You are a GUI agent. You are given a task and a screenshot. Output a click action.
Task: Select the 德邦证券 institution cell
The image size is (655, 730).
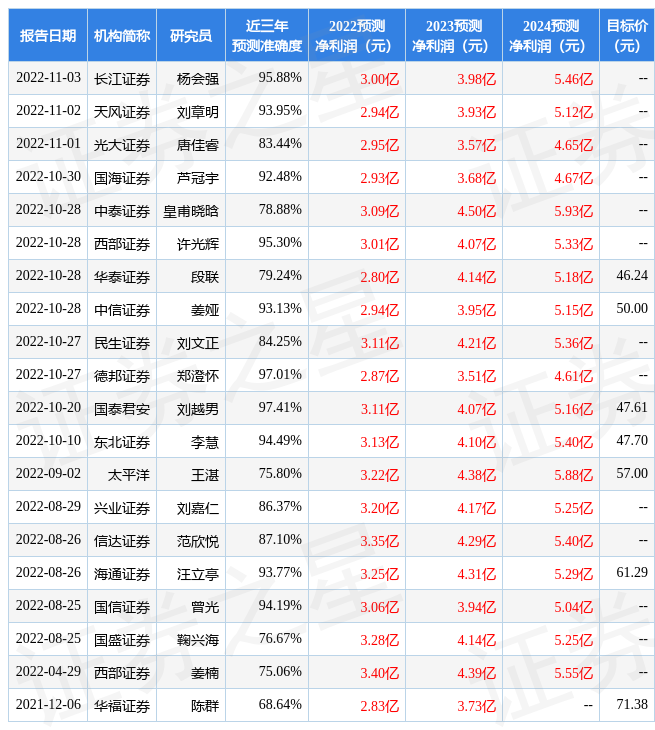pos(122,376)
